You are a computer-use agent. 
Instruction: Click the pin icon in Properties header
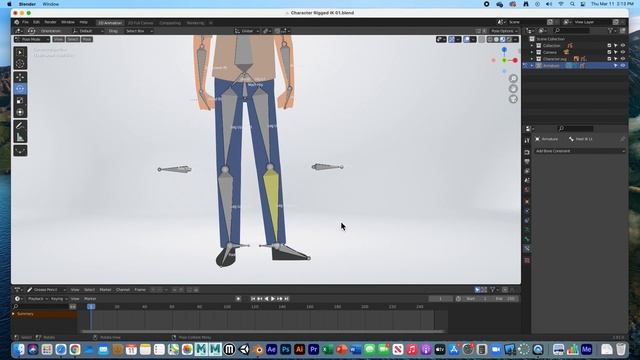pos(622,139)
